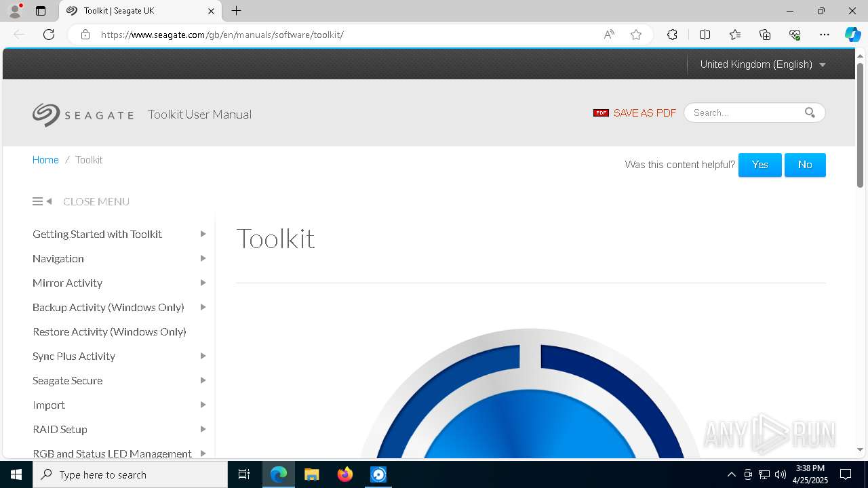Expand the Navigation section arrow

203,258
